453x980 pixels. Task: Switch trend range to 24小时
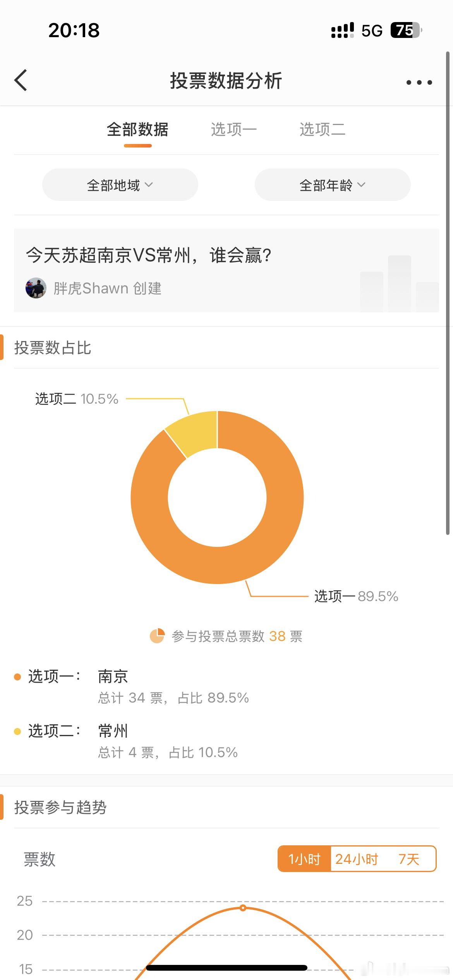[357, 859]
